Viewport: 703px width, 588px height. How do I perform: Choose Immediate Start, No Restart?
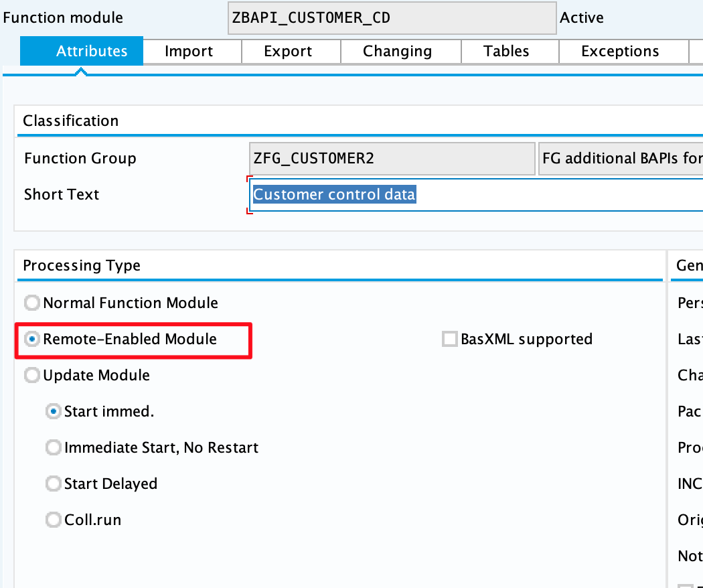point(54,448)
